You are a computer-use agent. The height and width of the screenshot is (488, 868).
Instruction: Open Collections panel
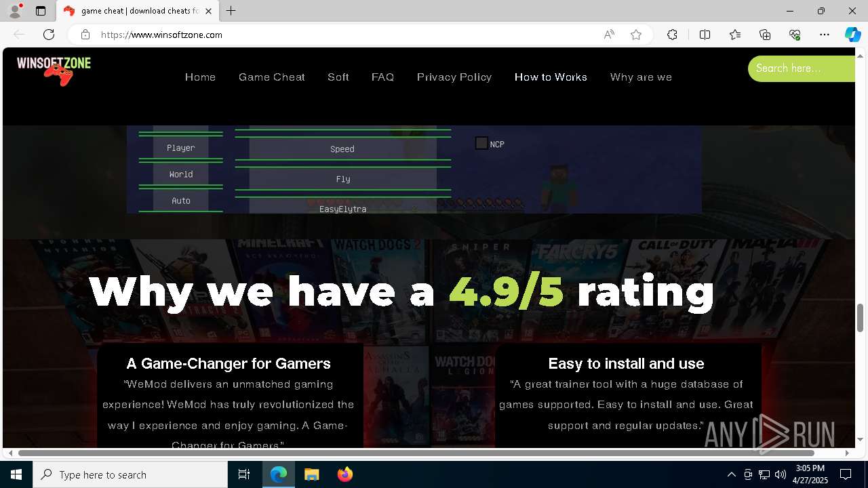pyautogui.click(x=765, y=35)
